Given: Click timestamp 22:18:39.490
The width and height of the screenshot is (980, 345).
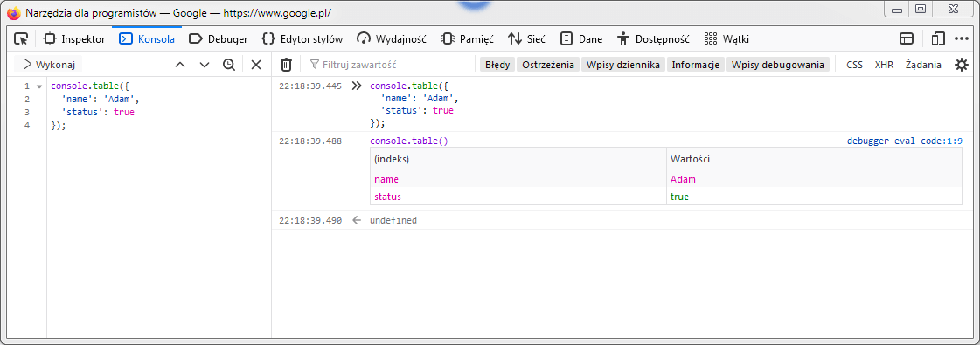Looking at the screenshot, I should 310,220.
